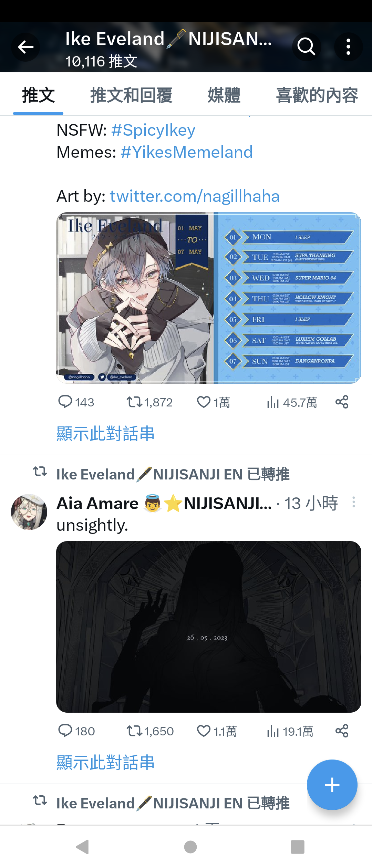372x868 pixels.
Task: Expand the thread under the schedule tweet
Action: (x=105, y=433)
